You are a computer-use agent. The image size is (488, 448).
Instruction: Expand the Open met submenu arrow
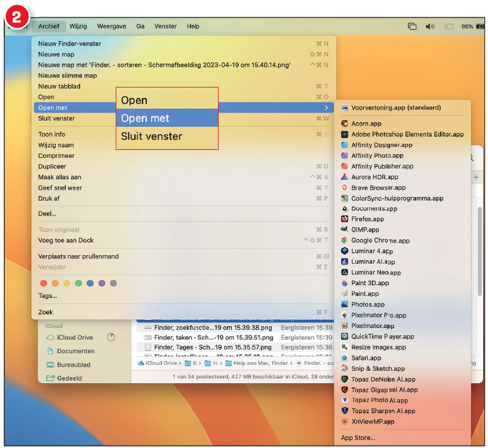pyautogui.click(x=326, y=108)
